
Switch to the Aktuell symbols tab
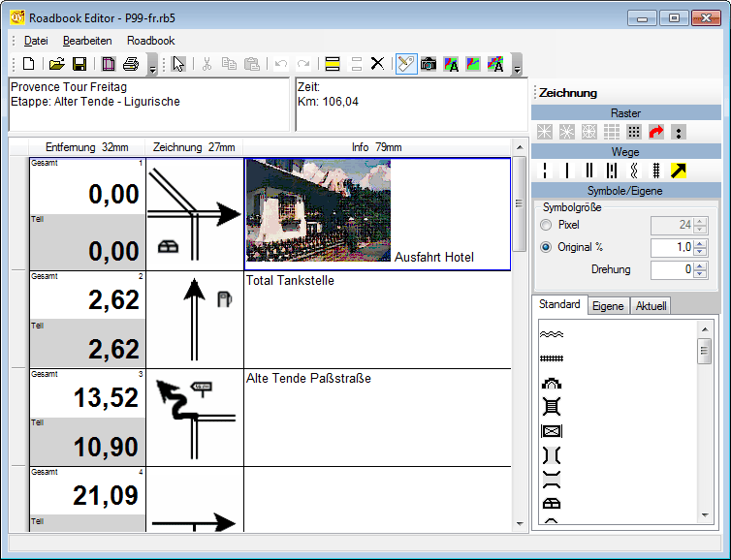click(651, 306)
